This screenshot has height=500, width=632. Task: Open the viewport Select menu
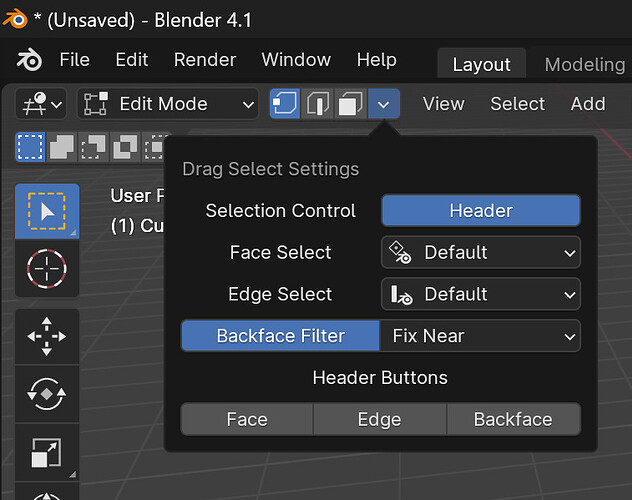(x=518, y=104)
